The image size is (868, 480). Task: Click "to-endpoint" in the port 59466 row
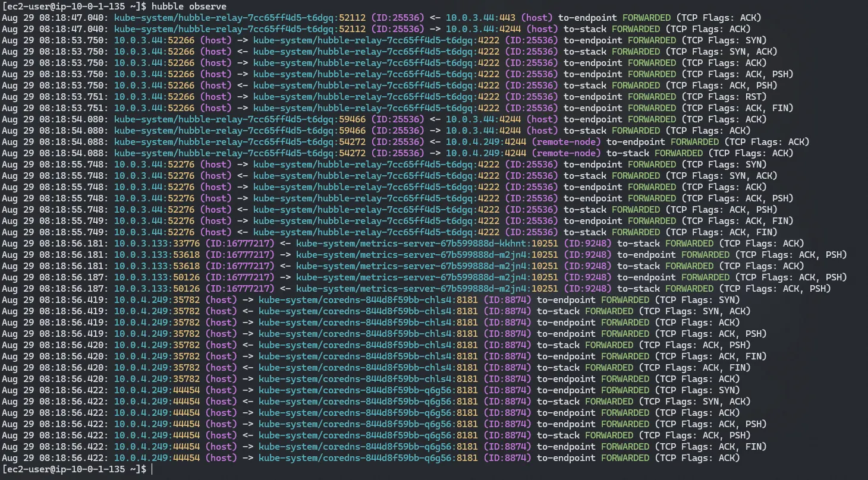pos(590,119)
